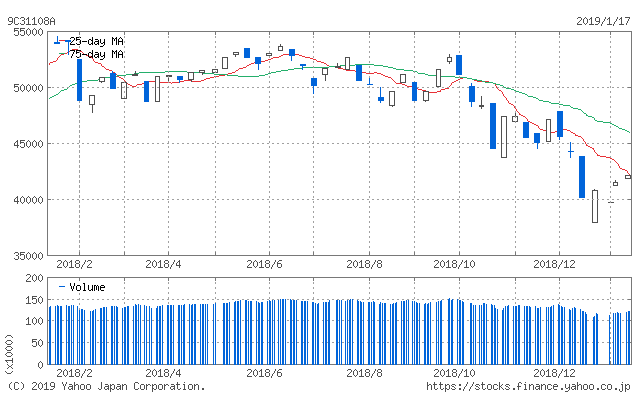This screenshot has height=394, width=634.
Task: Click the "200" volume axis label
Action: point(34,278)
